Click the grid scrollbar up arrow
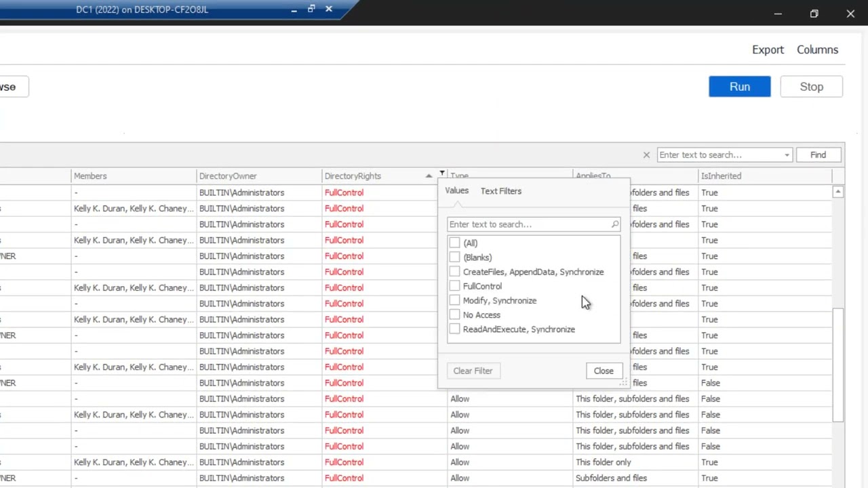The width and height of the screenshot is (868, 488). tap(838, 192)
